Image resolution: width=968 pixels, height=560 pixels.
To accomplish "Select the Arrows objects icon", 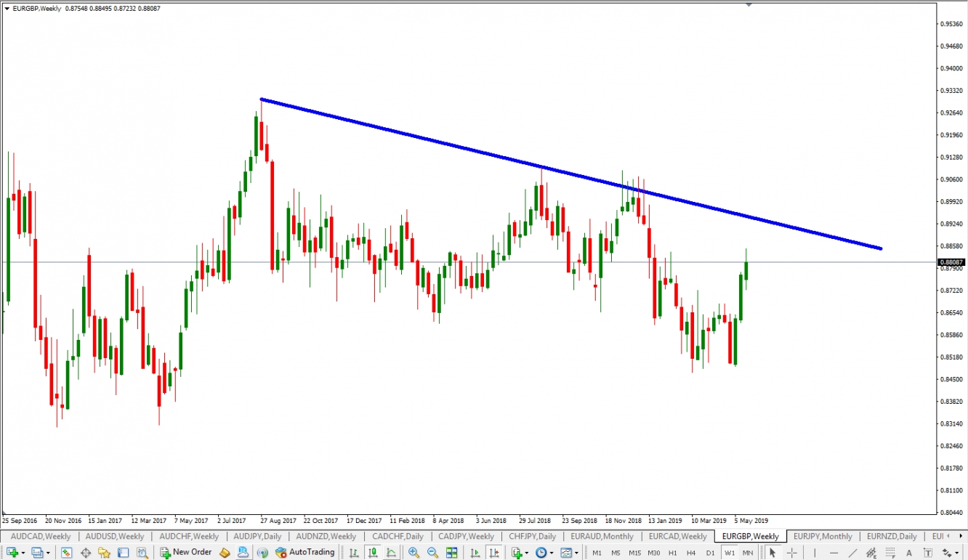I will 947,553.
